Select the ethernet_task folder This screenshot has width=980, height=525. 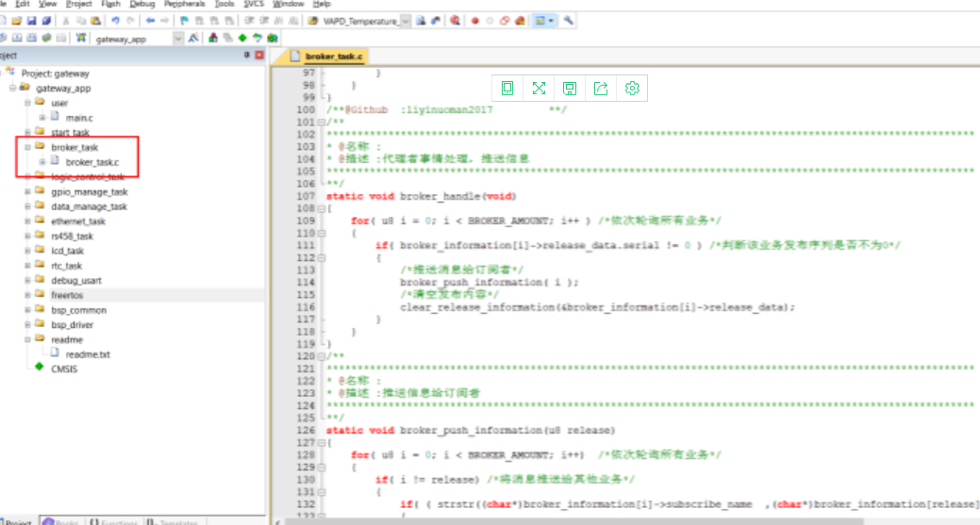78,221
